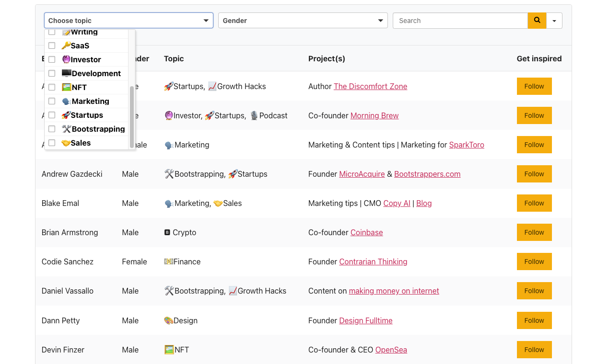
Task: Open the search options caret dropdown
Action: coord(554,21)
